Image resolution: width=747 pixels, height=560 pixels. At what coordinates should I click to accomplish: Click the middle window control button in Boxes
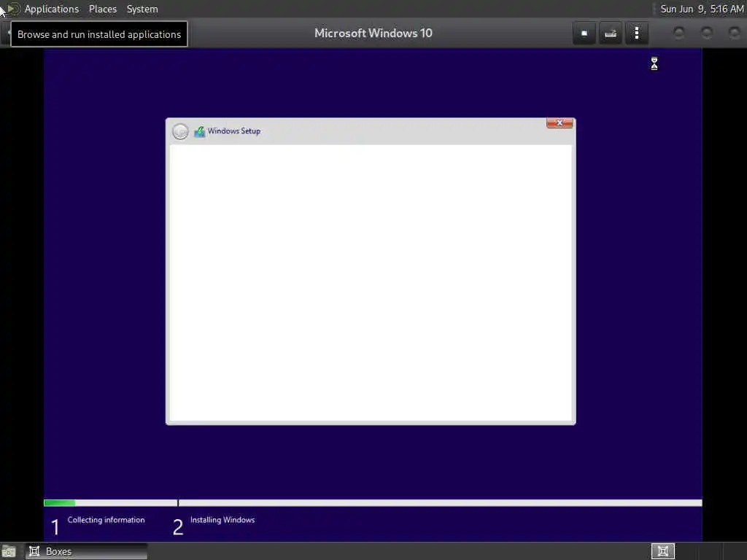click(x=706, y=33)
